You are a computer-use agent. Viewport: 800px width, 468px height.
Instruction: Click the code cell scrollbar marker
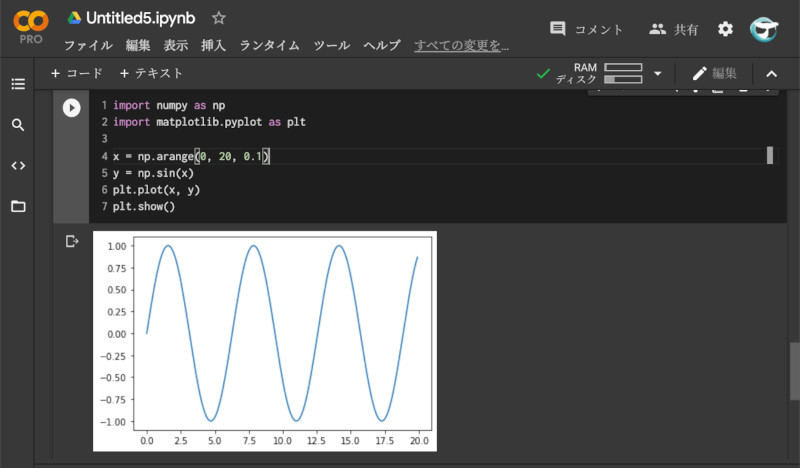[770, 156]
